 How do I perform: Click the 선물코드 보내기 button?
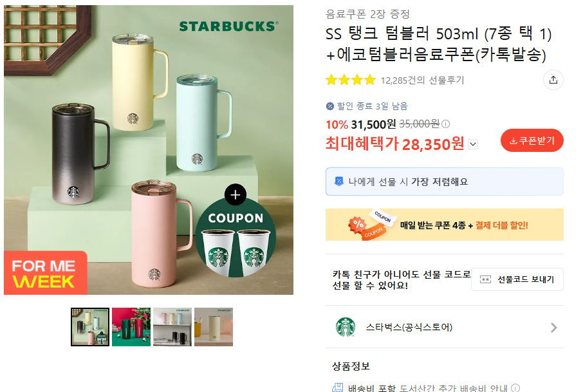[x=517, y=280]
